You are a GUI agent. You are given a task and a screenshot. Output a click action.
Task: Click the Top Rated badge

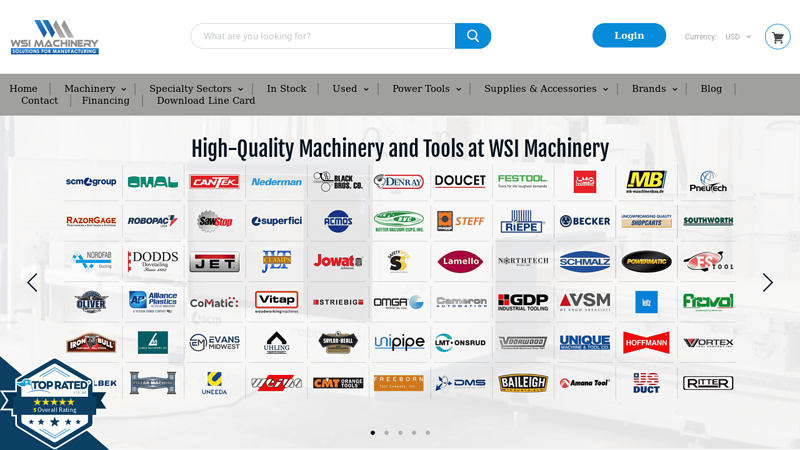(x=54, y=403)
